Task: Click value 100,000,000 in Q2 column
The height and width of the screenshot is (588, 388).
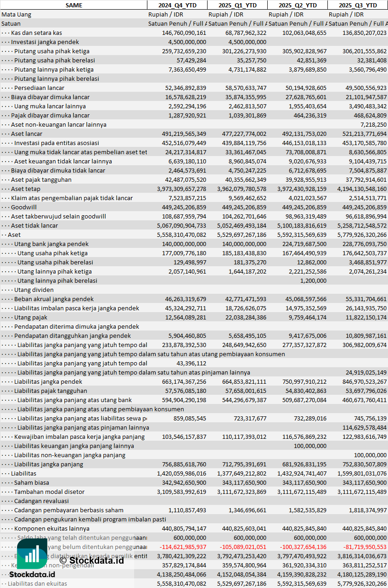Action: click(310, 446)
